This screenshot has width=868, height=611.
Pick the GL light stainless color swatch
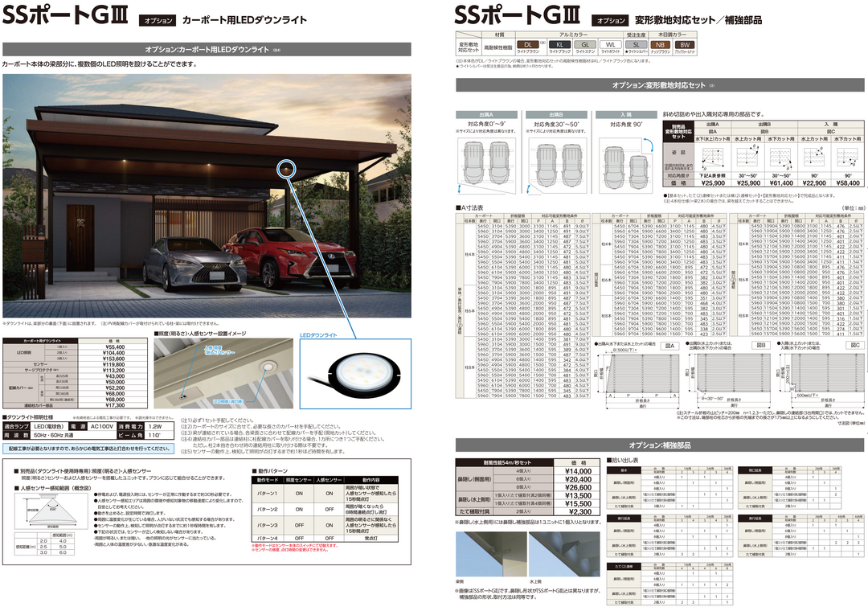pos(584,45)
